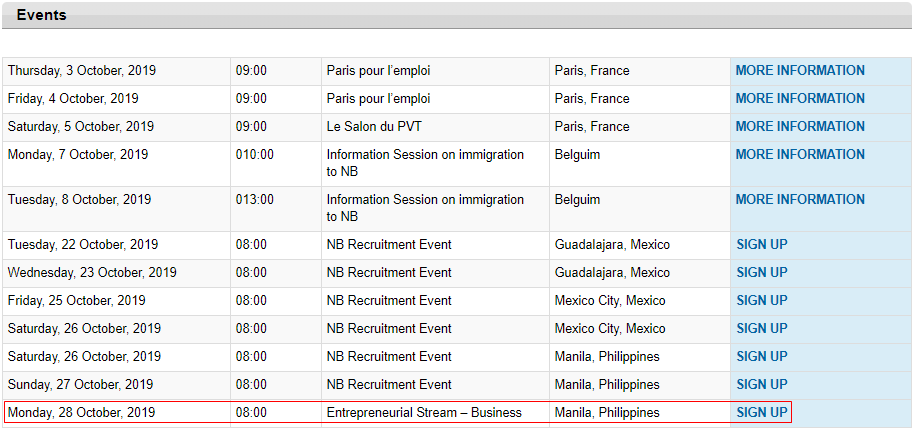Sign up for Saturday, 26 October Mexico City event
The height and width of the screenshot is (430, 914).
(762, 329)
